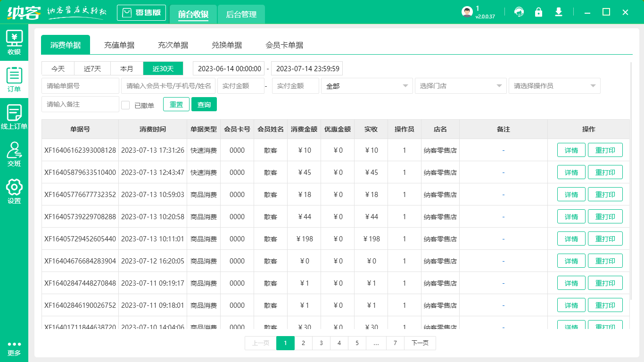Go to 后台管理 management view

240,15
